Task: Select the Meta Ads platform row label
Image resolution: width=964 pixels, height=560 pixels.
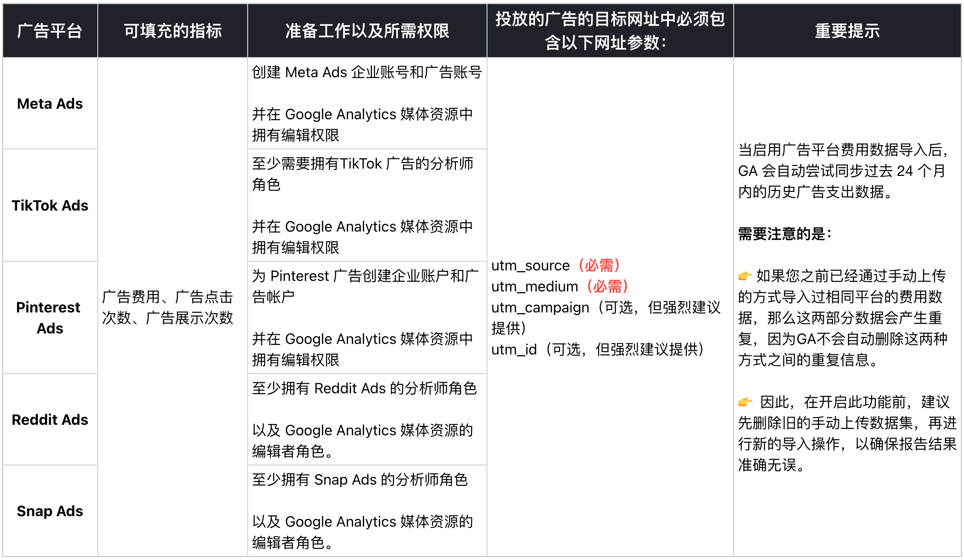Action: point(49,104)
